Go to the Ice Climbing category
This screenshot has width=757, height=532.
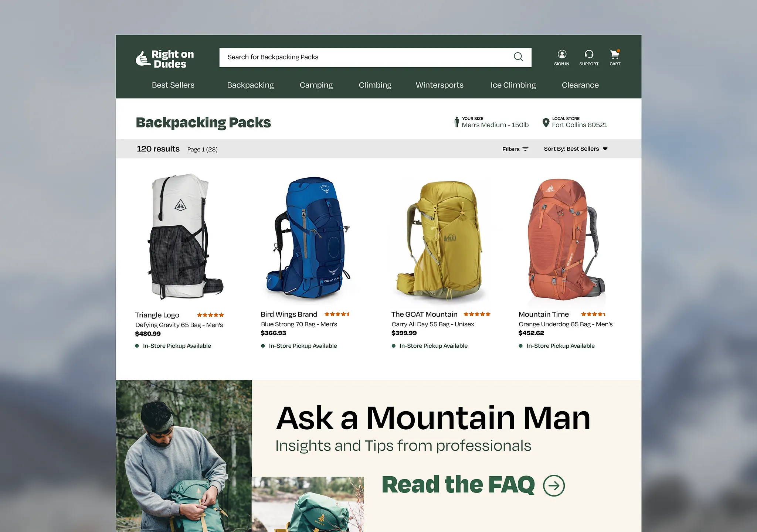click(513, 85)
